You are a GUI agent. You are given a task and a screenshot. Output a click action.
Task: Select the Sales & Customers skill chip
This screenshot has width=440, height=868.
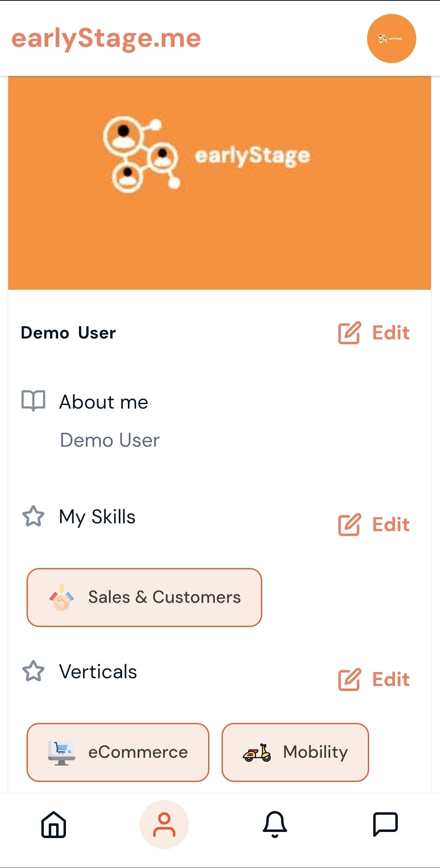pyautogui.click(x=144, y=598)
